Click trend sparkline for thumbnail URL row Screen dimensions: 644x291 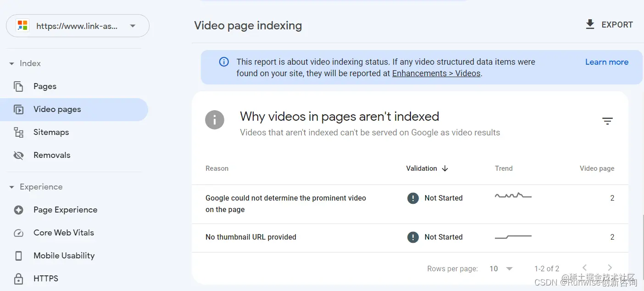[x=513, y=237]
